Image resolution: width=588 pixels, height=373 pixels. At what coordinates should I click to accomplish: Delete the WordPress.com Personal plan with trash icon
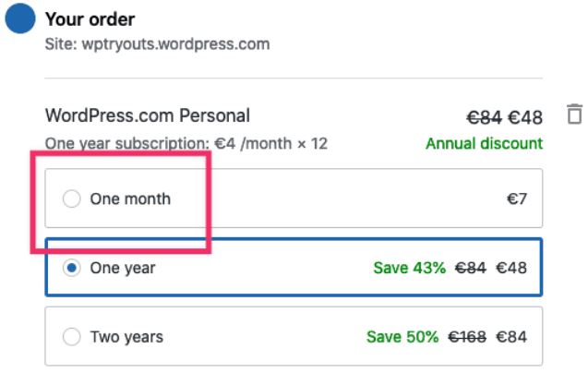(x=574, y=115)
